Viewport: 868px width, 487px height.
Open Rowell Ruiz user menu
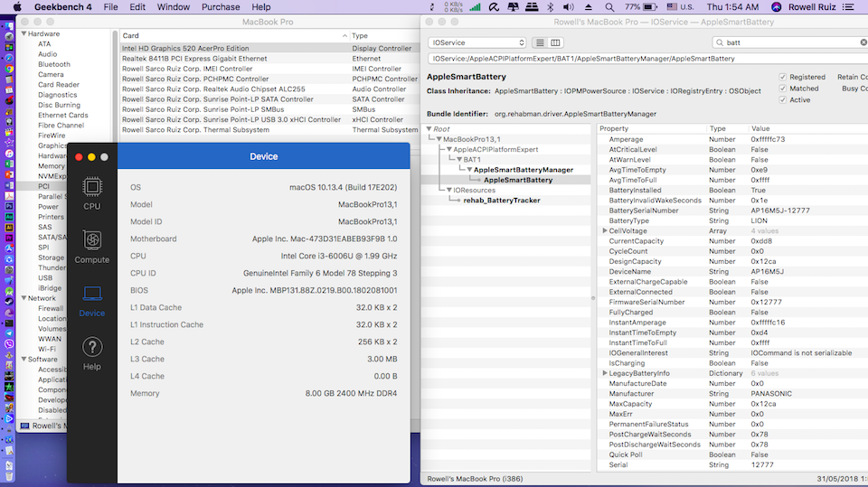coord(812,7)
